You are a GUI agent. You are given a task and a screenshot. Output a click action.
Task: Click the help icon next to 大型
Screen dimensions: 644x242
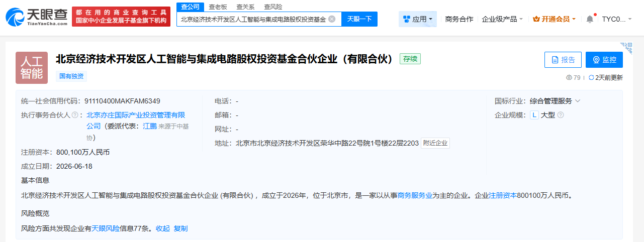pos(561,115)
